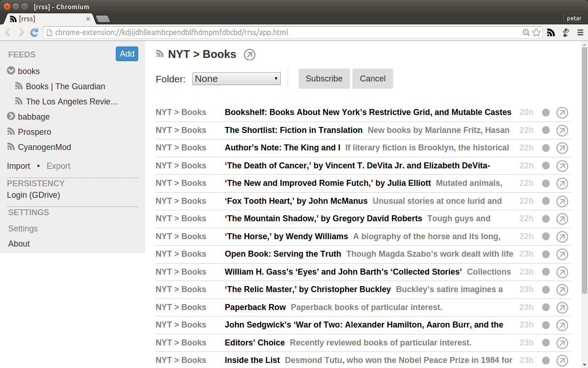The image size is (588, 368).
Task: Open 'Open Book: Serving the Truth' externally
Action: tap(562, 254)
